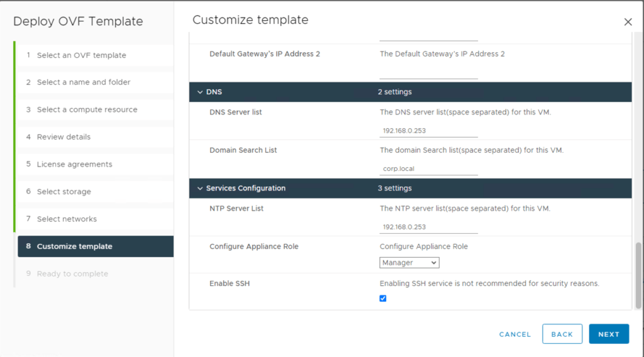This screenshot has width=644, height=357.
Task: Click the DNS Server list input field
Action: coord(428,131)
